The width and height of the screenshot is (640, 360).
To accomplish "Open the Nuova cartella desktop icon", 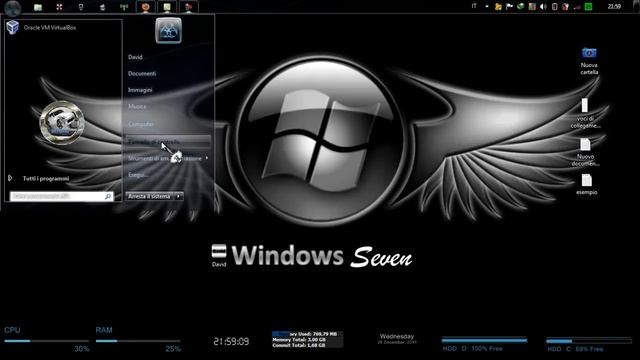I will 589,61.
